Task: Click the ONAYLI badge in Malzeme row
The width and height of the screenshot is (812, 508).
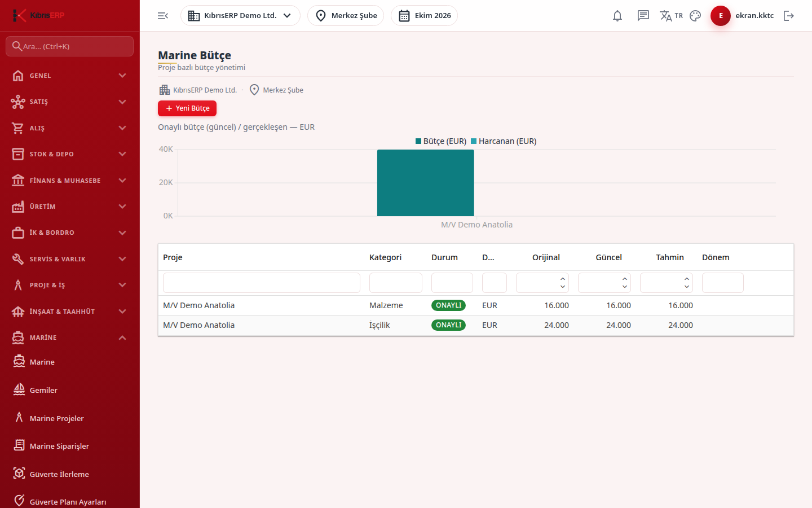Action: pyautogui.click(x=449, y=305)
